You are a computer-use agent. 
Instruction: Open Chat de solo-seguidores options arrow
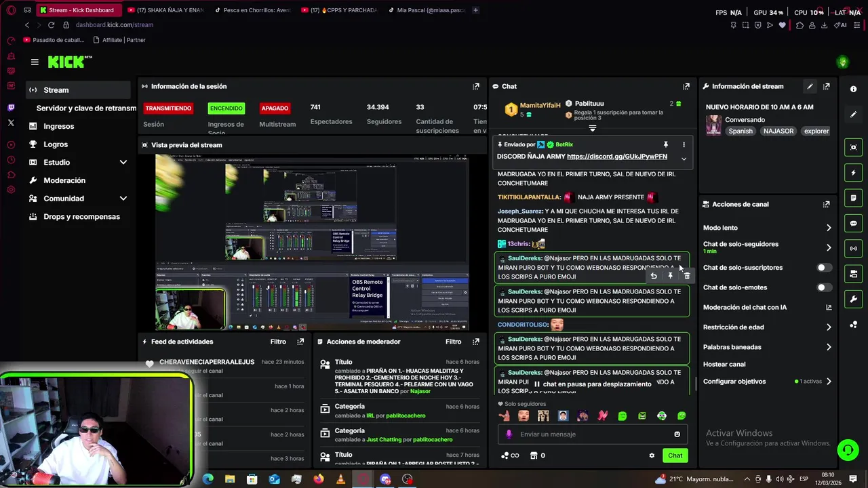point(829,247)
